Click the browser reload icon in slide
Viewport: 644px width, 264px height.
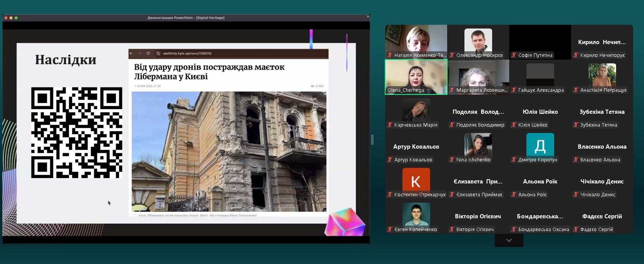tap(148, 53)
